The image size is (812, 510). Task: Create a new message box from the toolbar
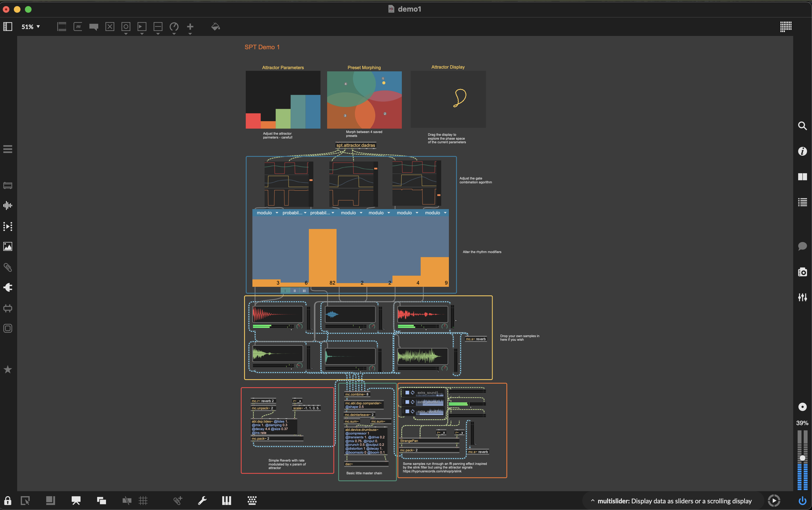pos(77,27)
